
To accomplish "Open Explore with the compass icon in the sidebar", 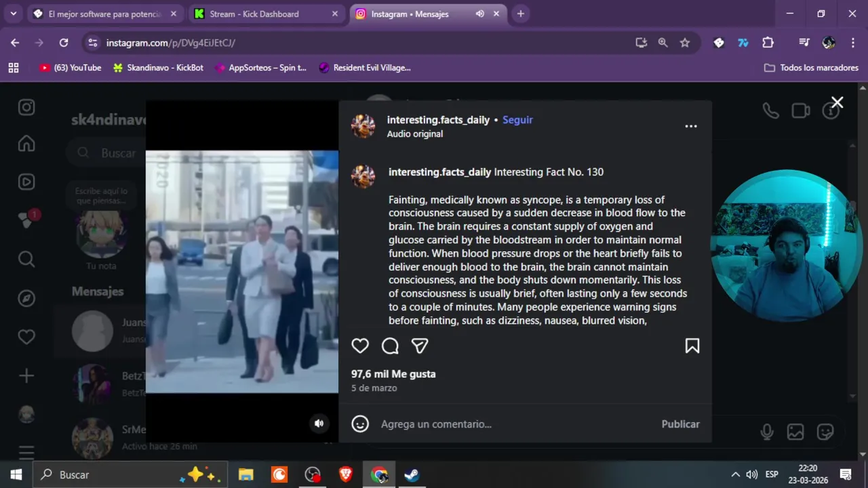I will point(26,298).
